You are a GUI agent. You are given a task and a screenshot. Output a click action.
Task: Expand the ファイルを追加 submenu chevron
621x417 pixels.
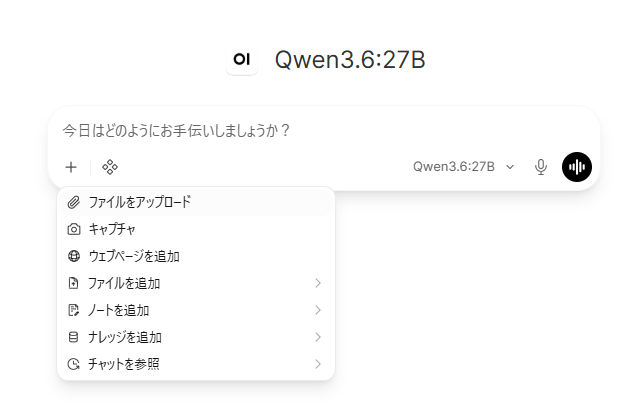[318, 283]
